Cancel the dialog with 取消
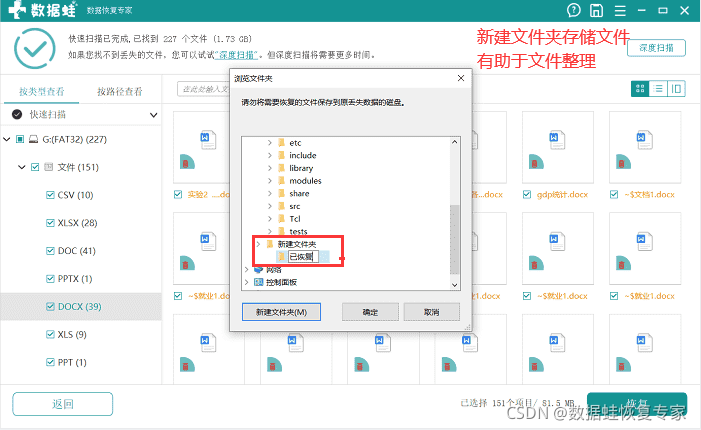Viewport: 701px width, 430px height. click(431, 312)
